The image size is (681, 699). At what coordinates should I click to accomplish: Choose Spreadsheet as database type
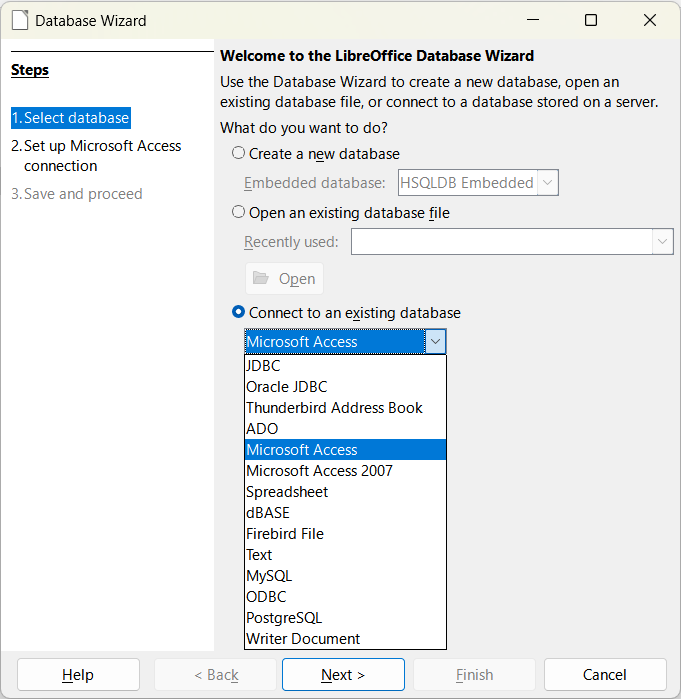[345, 492]
